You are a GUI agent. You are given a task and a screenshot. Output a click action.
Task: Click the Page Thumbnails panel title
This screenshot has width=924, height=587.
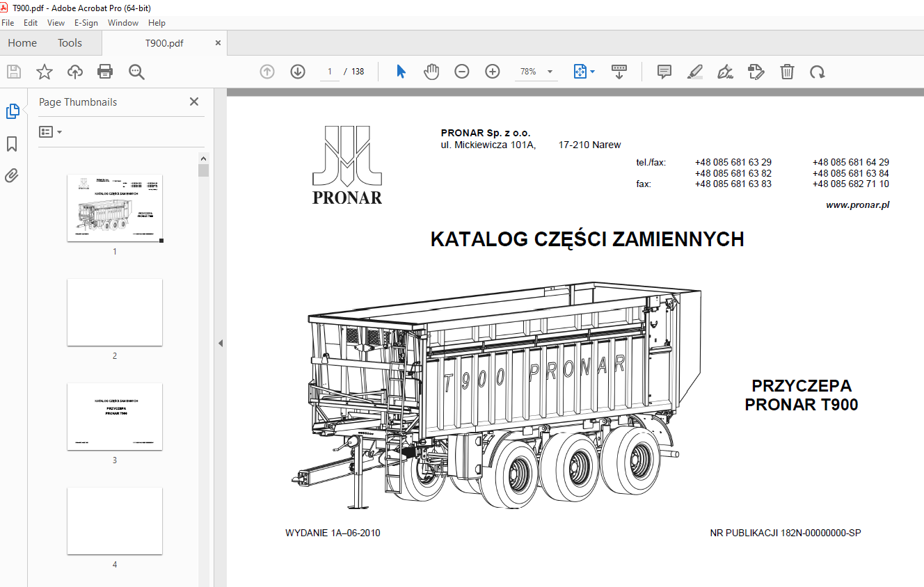(78, 102)
